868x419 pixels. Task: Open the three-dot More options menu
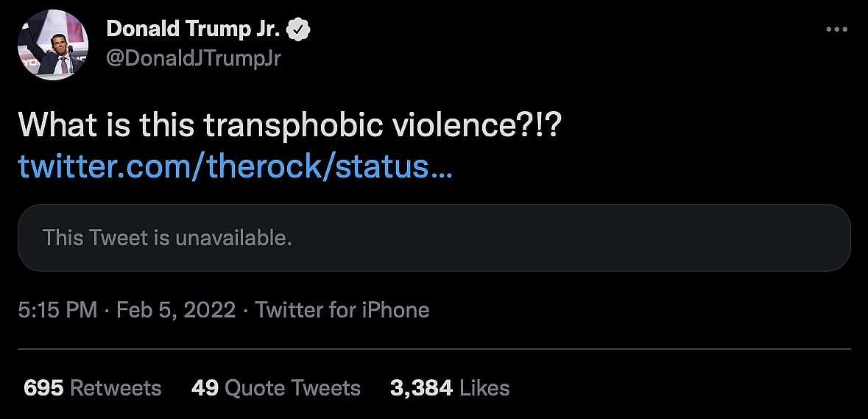point(837,30)
